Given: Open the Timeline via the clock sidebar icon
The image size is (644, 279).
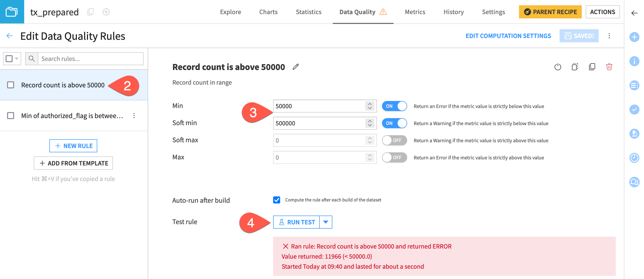Looking at the screenshot, I should click(x=634, y=158).
